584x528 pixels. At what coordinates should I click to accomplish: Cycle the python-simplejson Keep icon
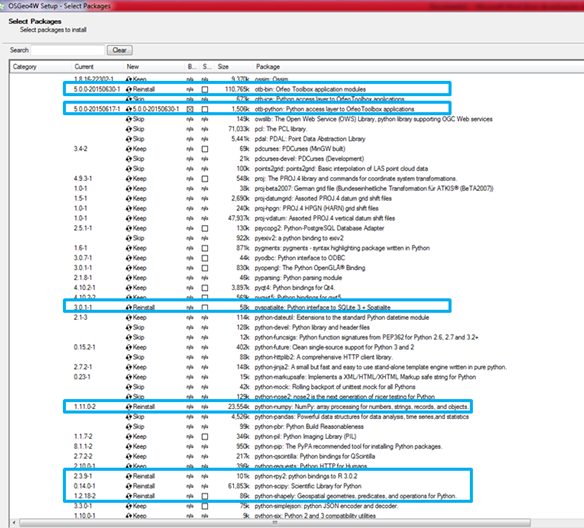pyautogui.click(x=129, y=506)
